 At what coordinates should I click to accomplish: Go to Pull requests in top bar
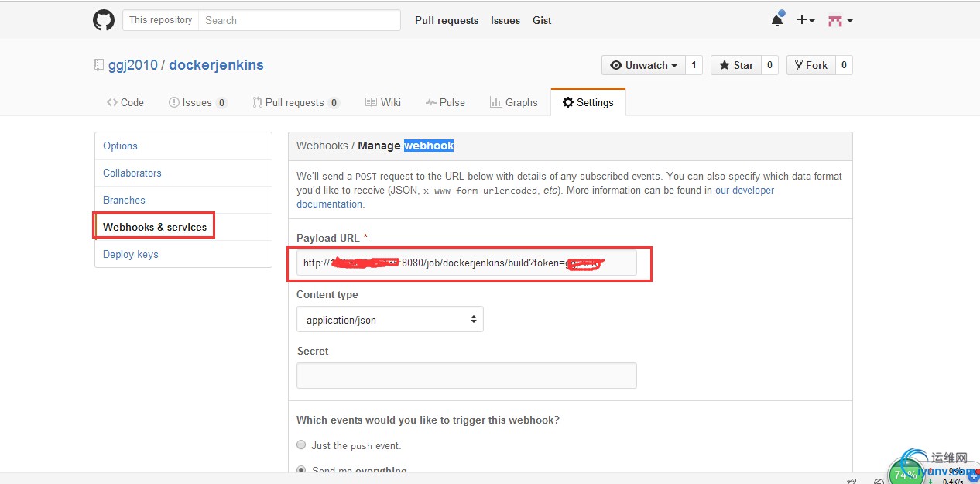(x=447, y=20)
